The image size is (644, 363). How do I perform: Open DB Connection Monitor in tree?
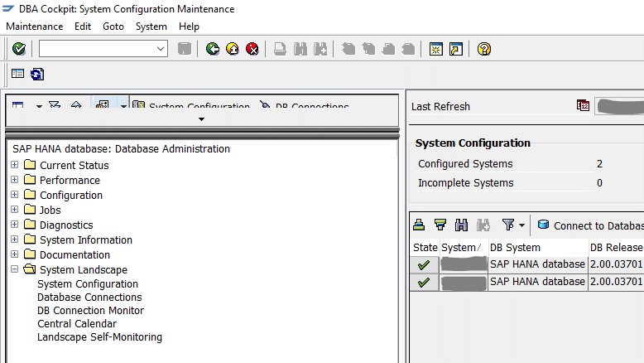(x=90, y=311)
